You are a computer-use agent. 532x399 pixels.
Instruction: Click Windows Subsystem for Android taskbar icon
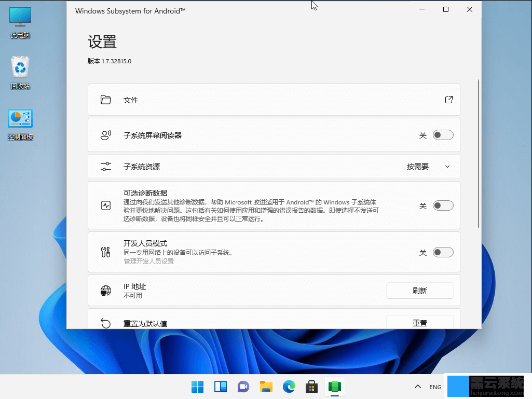(334, 387)
